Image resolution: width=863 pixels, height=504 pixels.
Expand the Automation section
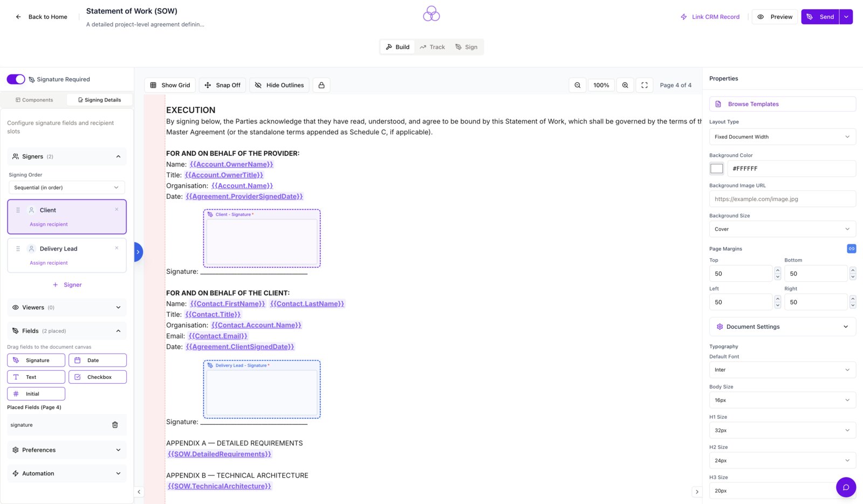(x=67, y=473)
